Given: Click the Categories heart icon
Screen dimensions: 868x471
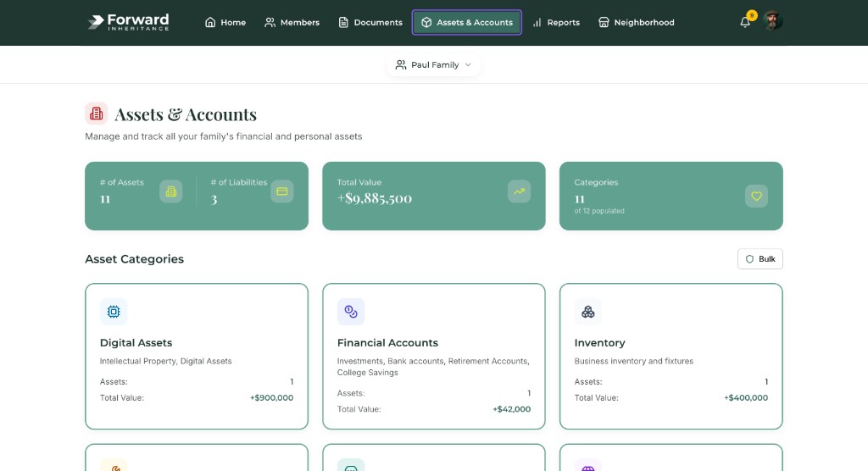Looking at the screenshot, I should click(x=756, y=196).
